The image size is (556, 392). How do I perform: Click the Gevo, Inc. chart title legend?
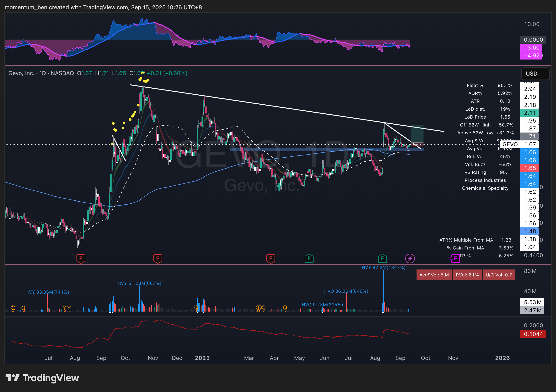(21, 73)
